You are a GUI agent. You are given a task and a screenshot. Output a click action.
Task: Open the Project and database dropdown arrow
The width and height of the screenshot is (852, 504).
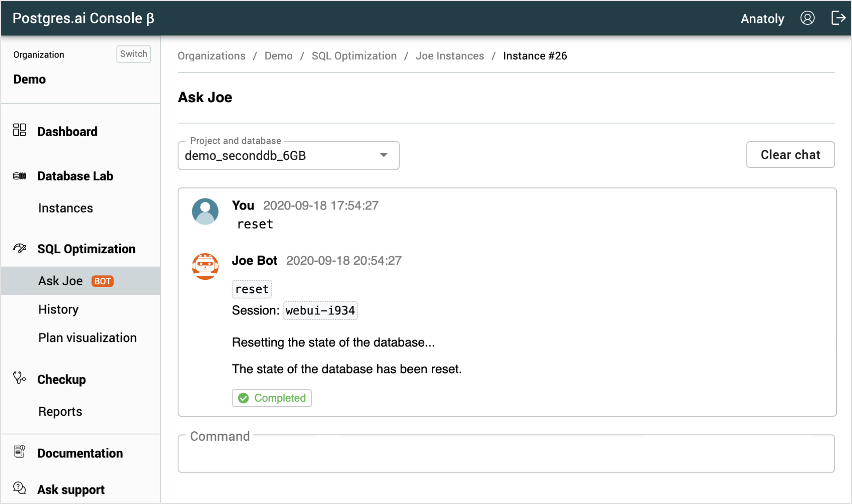point(384,155)
